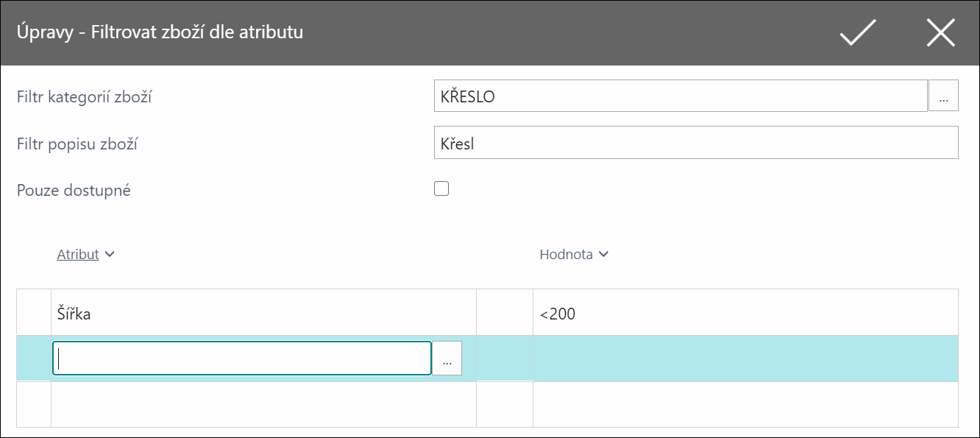Screen dimensions: 980x438
Task: Close the dialog with the X icon
Action: click(940, 33)
